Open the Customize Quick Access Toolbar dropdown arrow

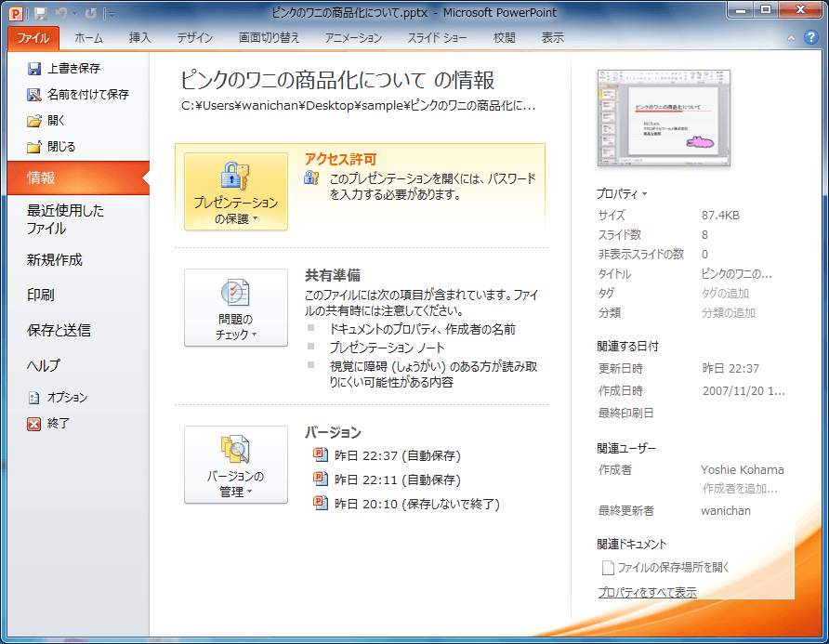[x=112, y=14]
